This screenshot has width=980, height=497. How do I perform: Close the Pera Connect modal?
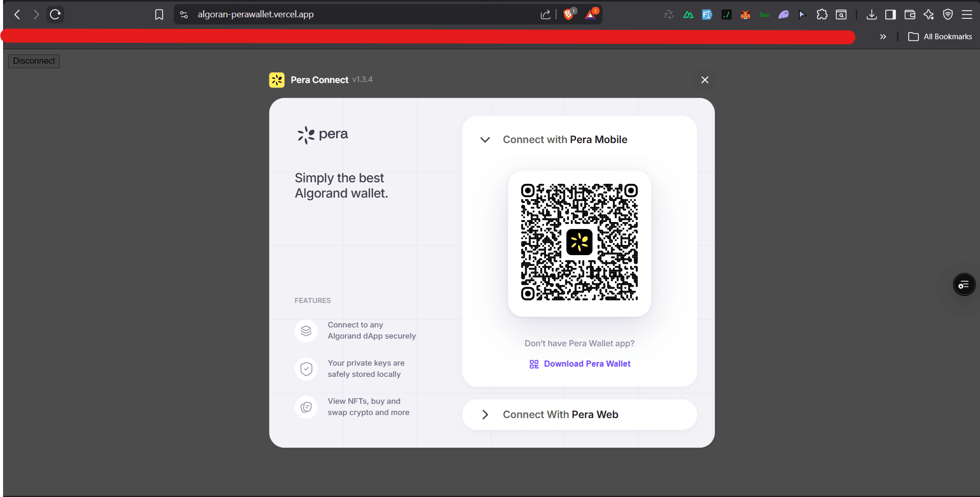[x=704, y=80]
